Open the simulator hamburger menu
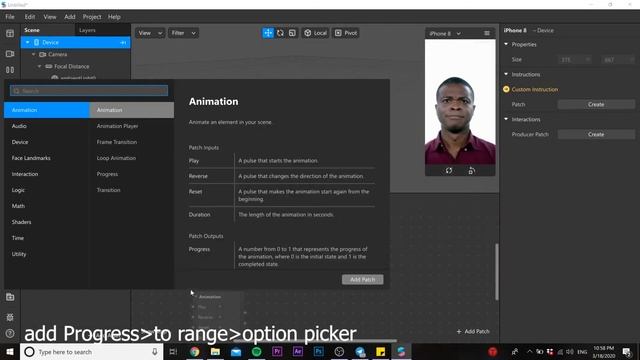The width and height of the screenshot is (640, 360). coord(487,33)
